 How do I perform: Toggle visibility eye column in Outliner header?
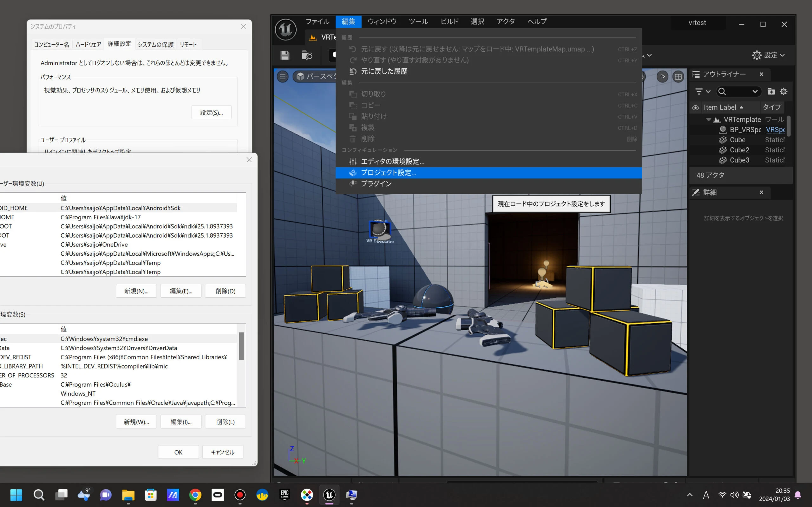pos(696,108)
